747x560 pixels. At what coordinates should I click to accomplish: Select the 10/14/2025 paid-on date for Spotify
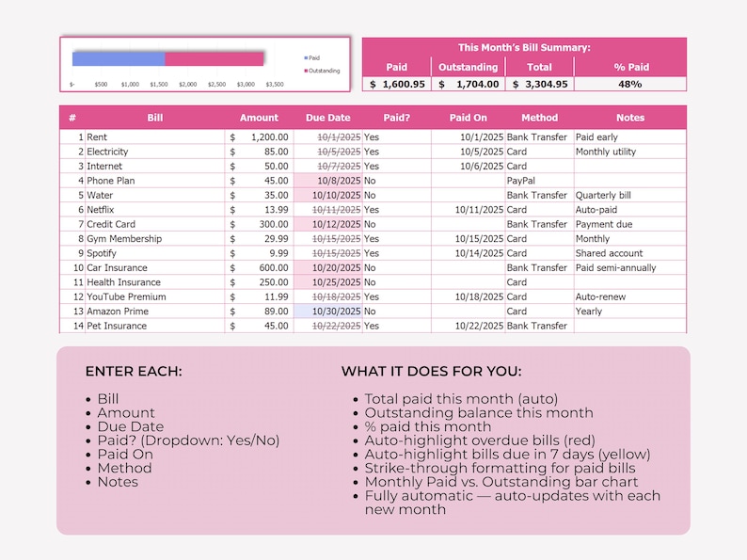tap(469, 253)
